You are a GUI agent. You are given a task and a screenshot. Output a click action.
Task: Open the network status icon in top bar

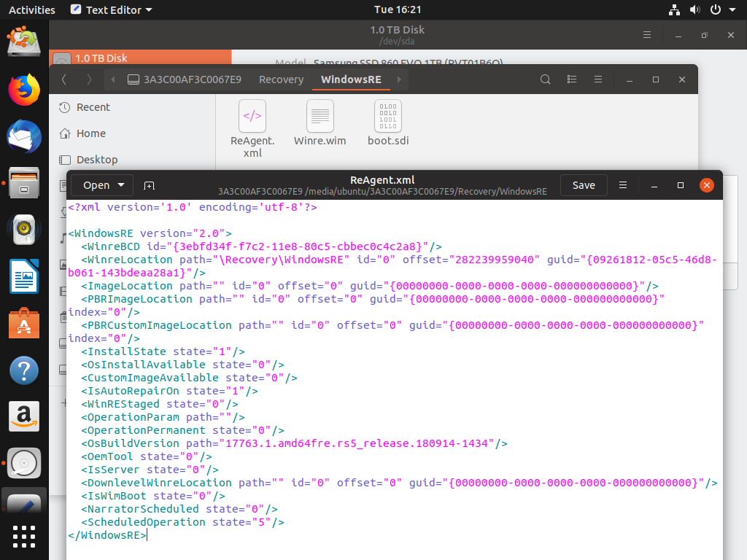point(674,9)
